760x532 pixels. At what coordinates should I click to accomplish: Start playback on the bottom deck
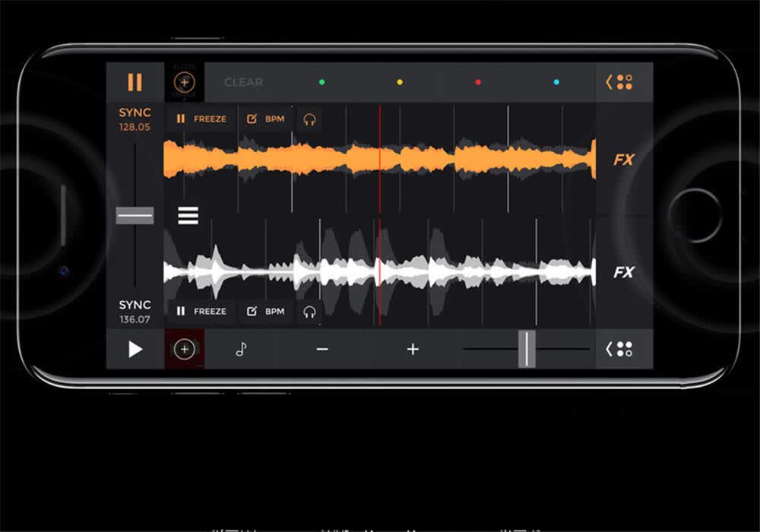pos(135,349)
